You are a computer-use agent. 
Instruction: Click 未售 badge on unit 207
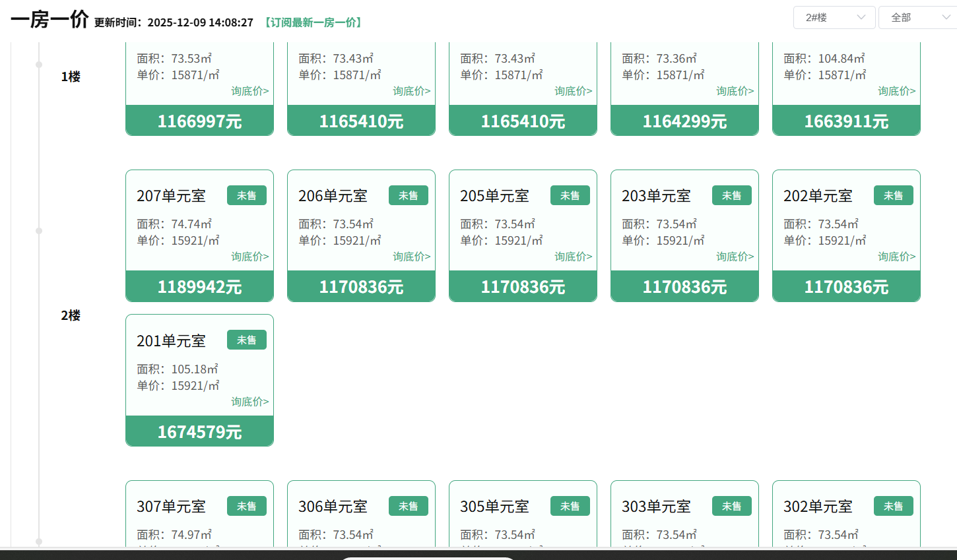click(247, 196)
